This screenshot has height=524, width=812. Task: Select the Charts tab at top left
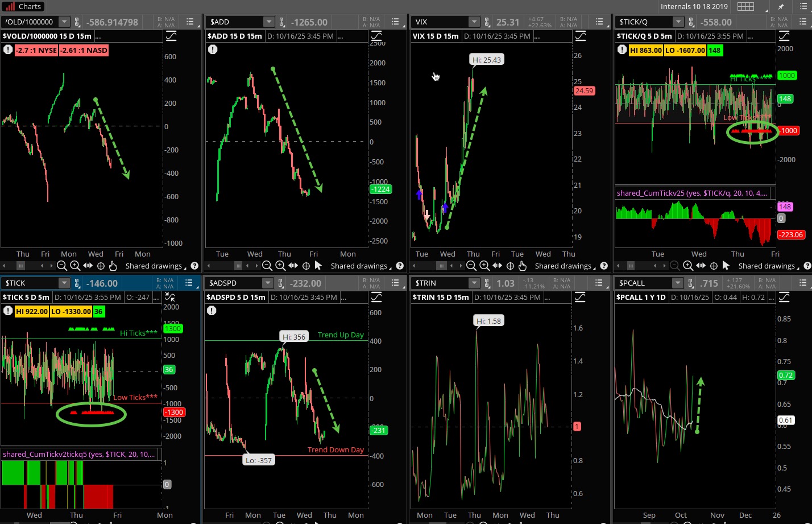tap(24, 7)
